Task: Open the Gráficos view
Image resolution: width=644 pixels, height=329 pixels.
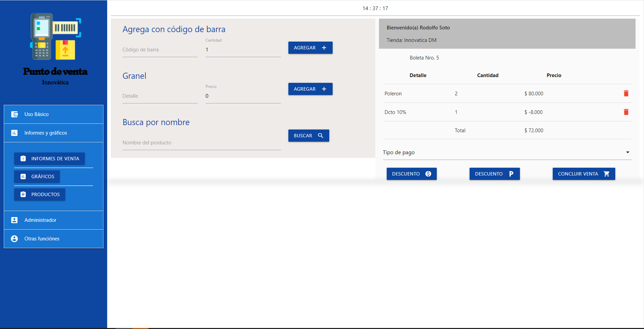Action: [x=37, y=177]
